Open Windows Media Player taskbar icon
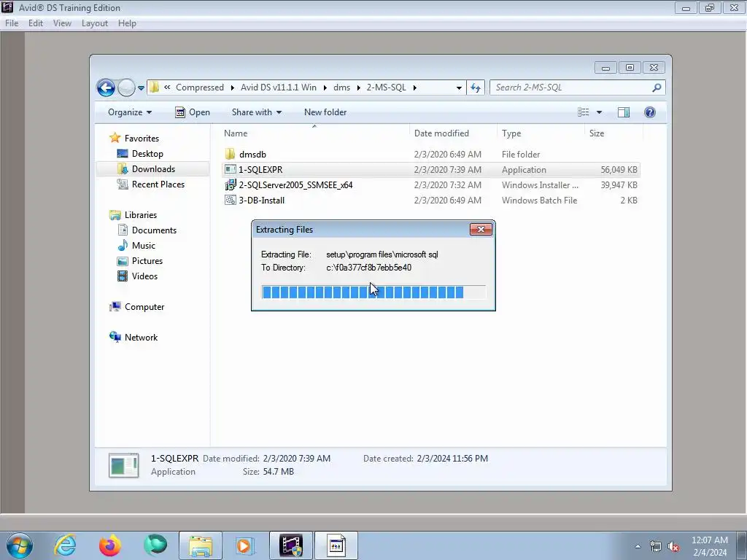 [x=244, y=545]
